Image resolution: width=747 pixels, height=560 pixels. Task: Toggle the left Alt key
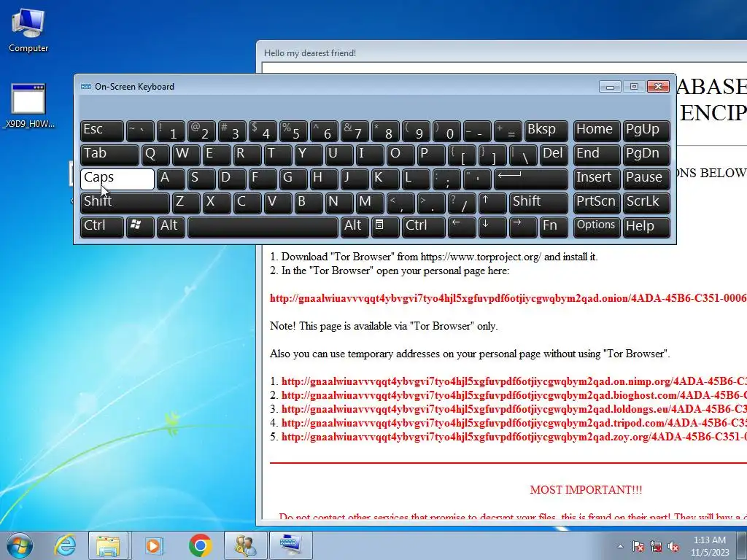point(171,227)
